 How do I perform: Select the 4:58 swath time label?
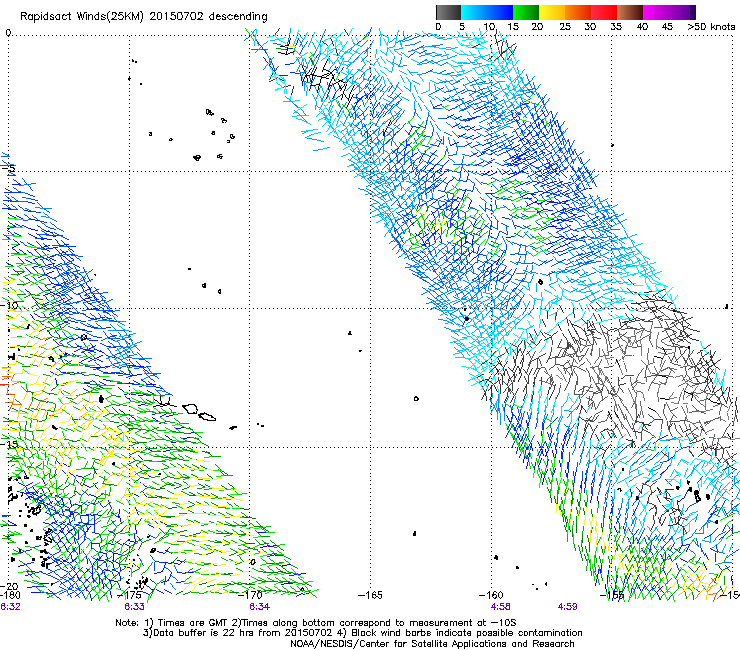point(501,607)
